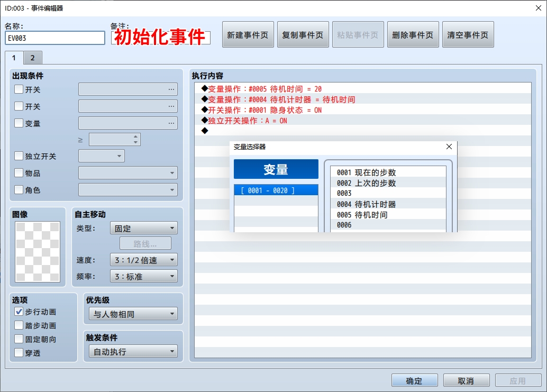Open 独立开关 dropdown
547x392 pixels.
[x=102, y=156]
